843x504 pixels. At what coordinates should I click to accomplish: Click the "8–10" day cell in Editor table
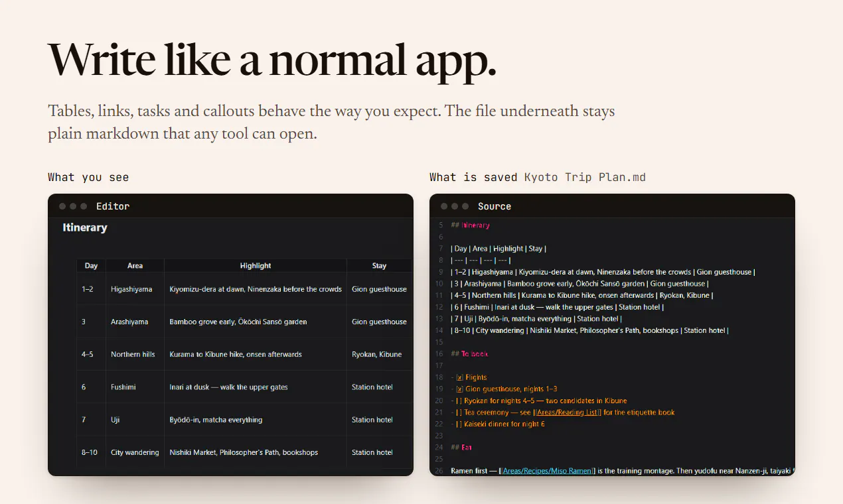coord(90,452)
